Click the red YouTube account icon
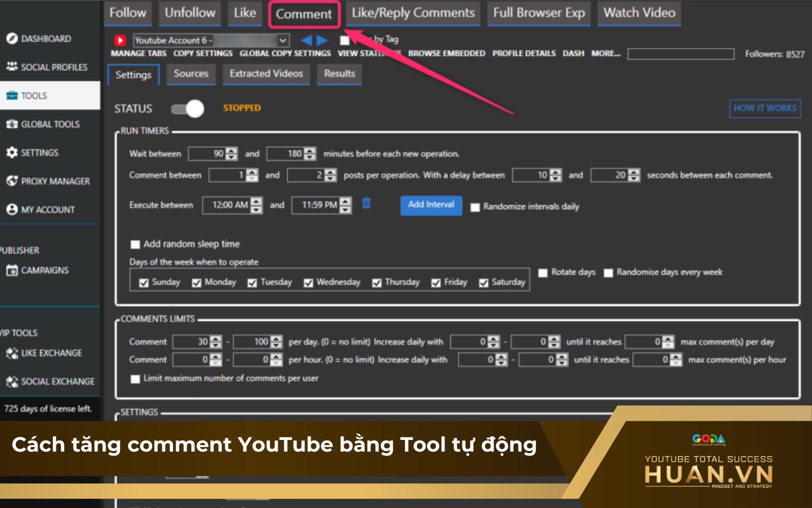The image size is (812, 508). [x=120, y=40]
